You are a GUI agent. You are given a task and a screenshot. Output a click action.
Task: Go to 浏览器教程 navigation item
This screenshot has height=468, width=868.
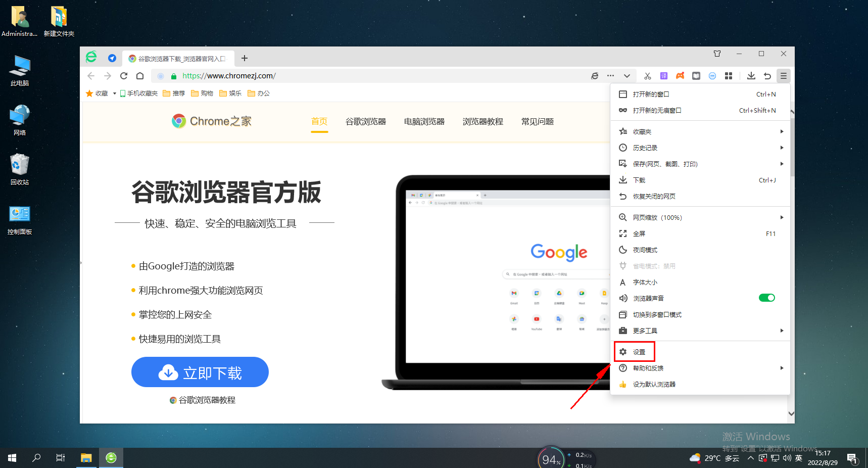[483, 122]
